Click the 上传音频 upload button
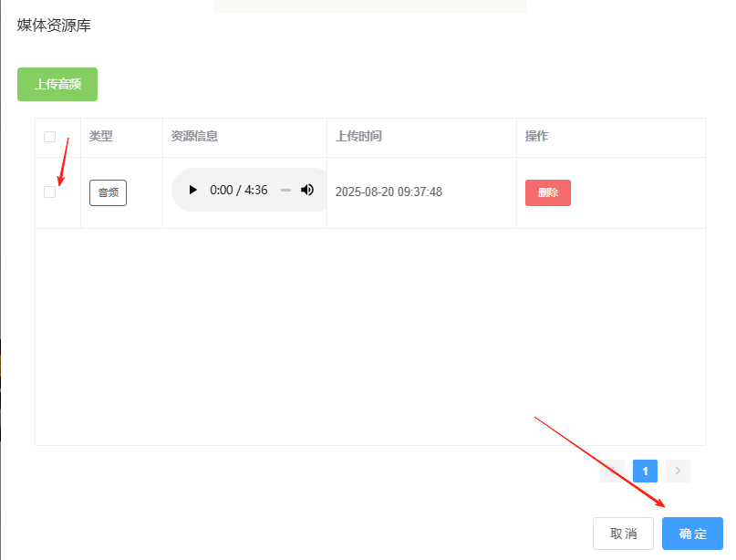 tap(57, 84)
